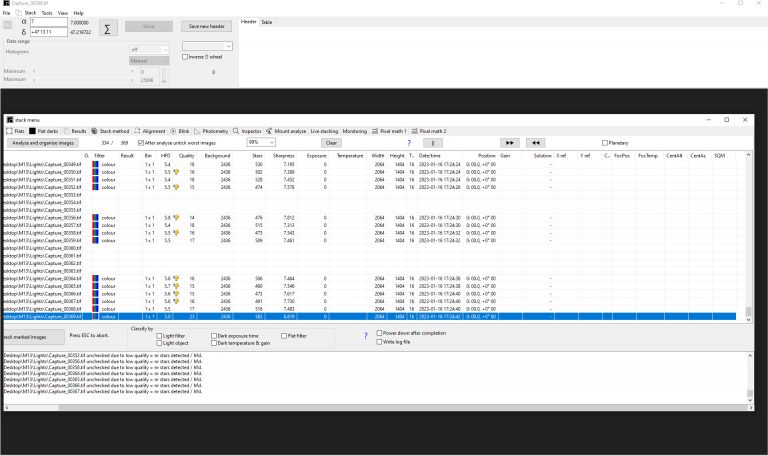768x456 pixels.
Task: Open the Alignment tab
Action: [x=152, y=130]
